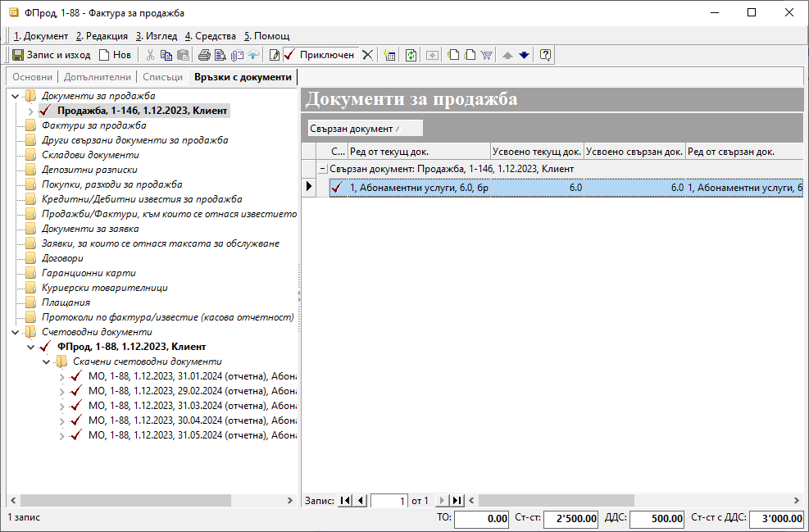The width and height of the screenshot is (809, 532).
Task: Collapse the Скачени счетоводни документи node
Action: [x=46, y=361]
